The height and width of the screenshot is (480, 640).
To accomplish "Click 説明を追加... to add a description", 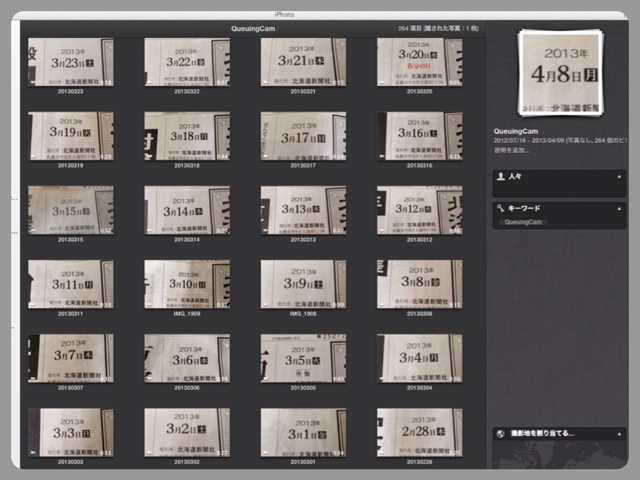I will click(x=512, y=150).
